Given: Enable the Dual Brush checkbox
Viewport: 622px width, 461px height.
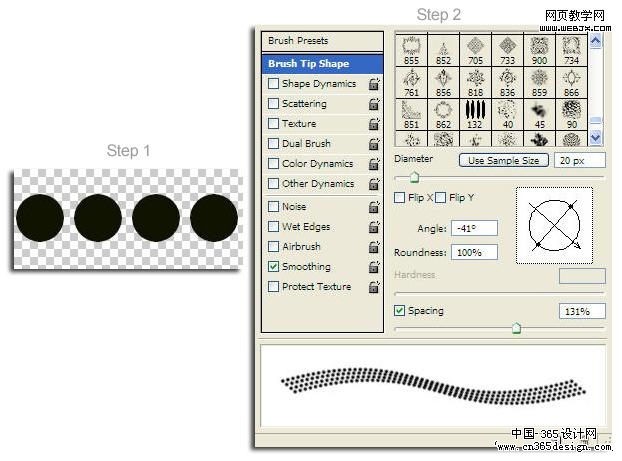Looking at the screenshot, I should tap(273, 143).
